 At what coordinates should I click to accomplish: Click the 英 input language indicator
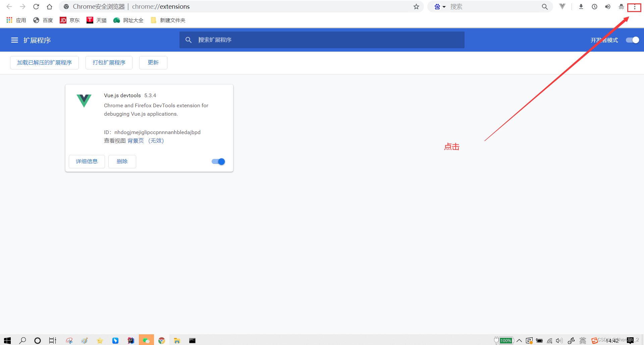click(583, 340)
